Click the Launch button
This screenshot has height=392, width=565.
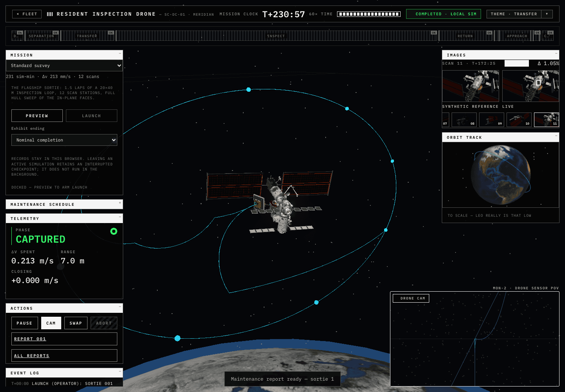[91, 116]
